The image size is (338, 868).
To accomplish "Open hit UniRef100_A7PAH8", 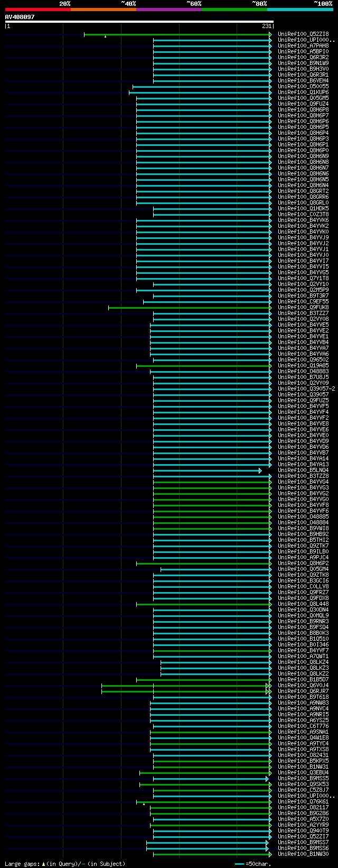I will click(x=303, y=45).
